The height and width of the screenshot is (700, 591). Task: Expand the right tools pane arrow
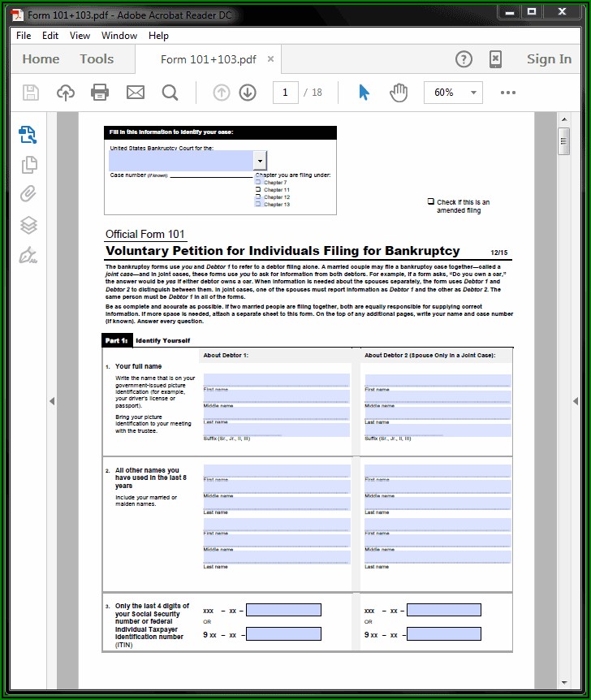pos(577,401)
